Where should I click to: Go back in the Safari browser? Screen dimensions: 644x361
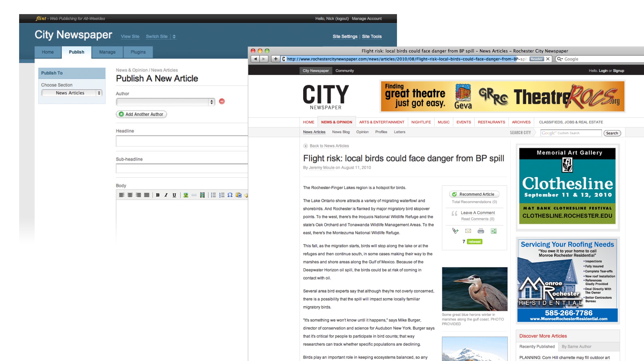[x=255, y=59]
